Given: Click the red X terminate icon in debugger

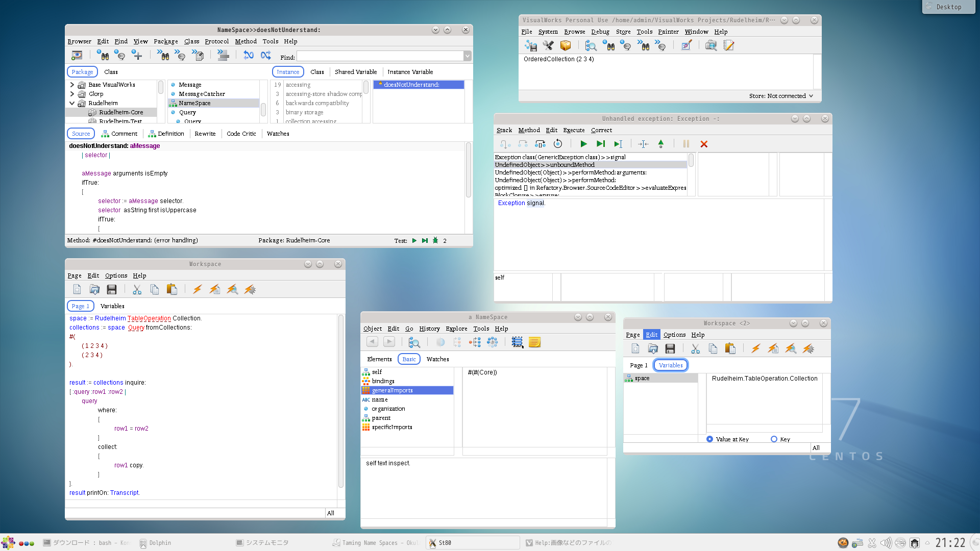Looking at the screenshot, I should pyautogui.click(x=704, y=144).
